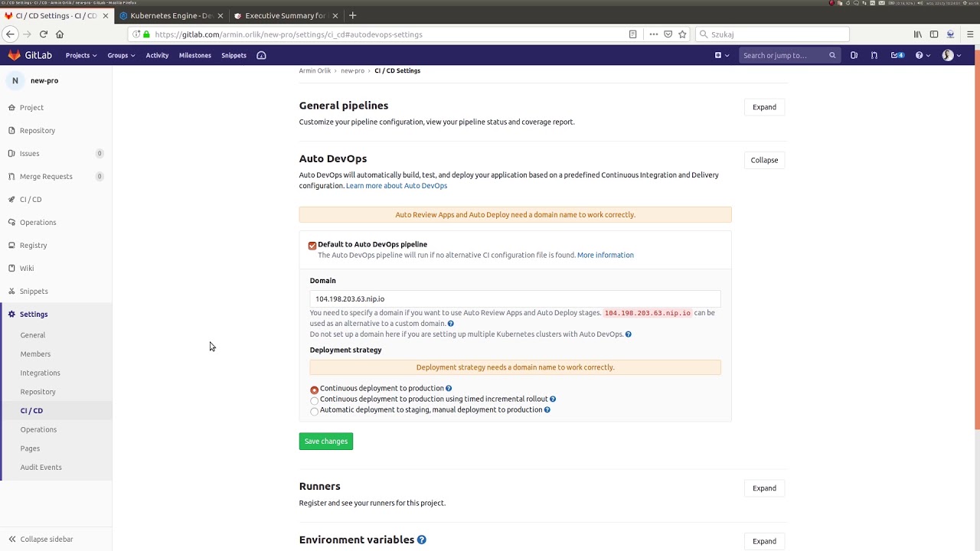Viewport: 980px width, 551px height.
Task: Bookmark this page with star icon
Action: click(x=682, y=34)
